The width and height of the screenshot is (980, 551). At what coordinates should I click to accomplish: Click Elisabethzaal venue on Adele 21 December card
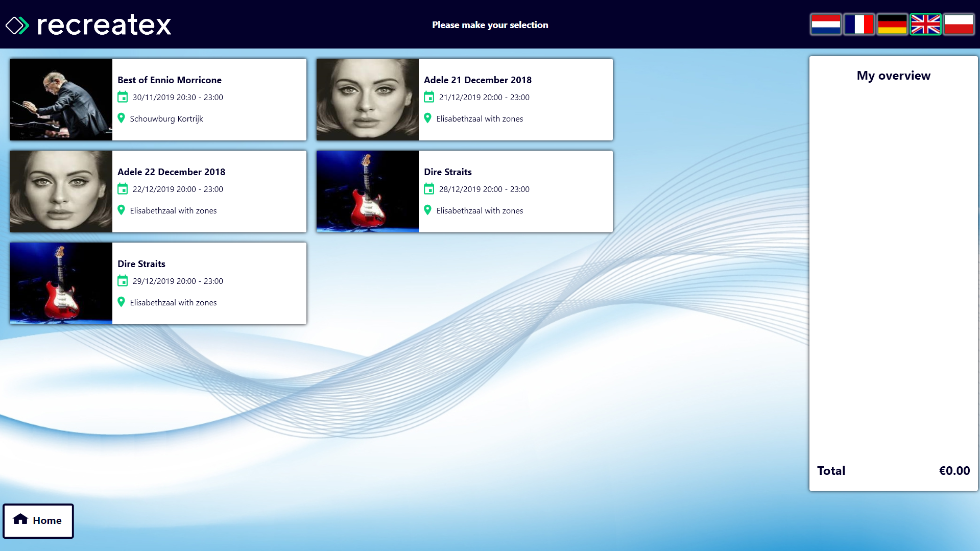click(480, 119)
